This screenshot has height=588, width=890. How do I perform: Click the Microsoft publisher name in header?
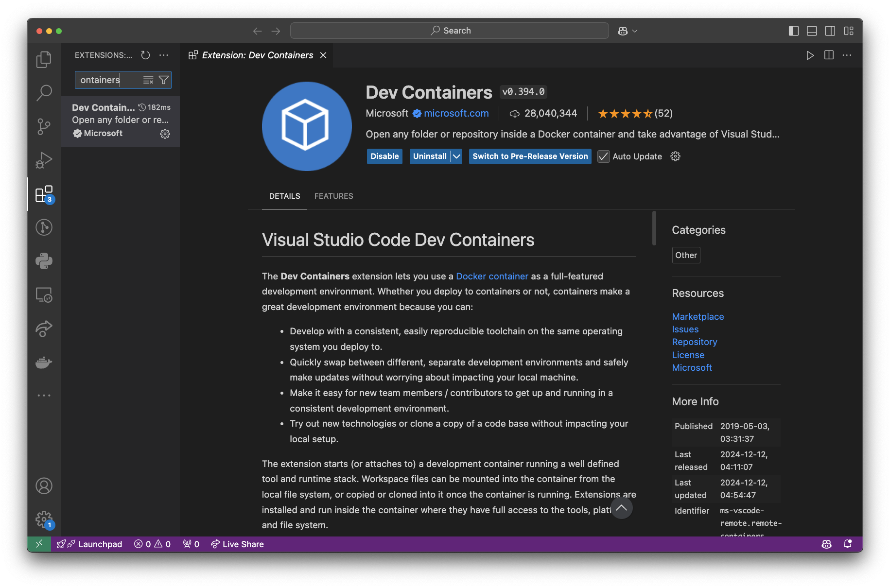(x=387, y=113)
